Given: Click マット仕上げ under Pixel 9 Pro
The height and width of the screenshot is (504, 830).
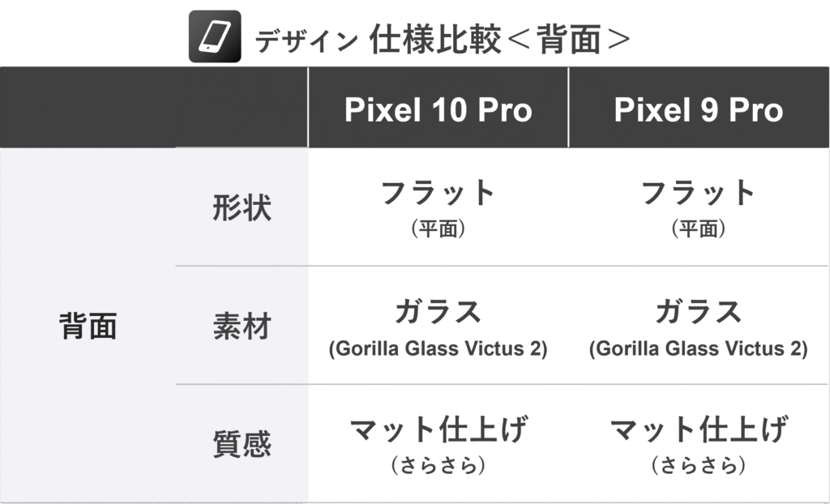Looking at the screenshot, I should click(x=699, y=429).
